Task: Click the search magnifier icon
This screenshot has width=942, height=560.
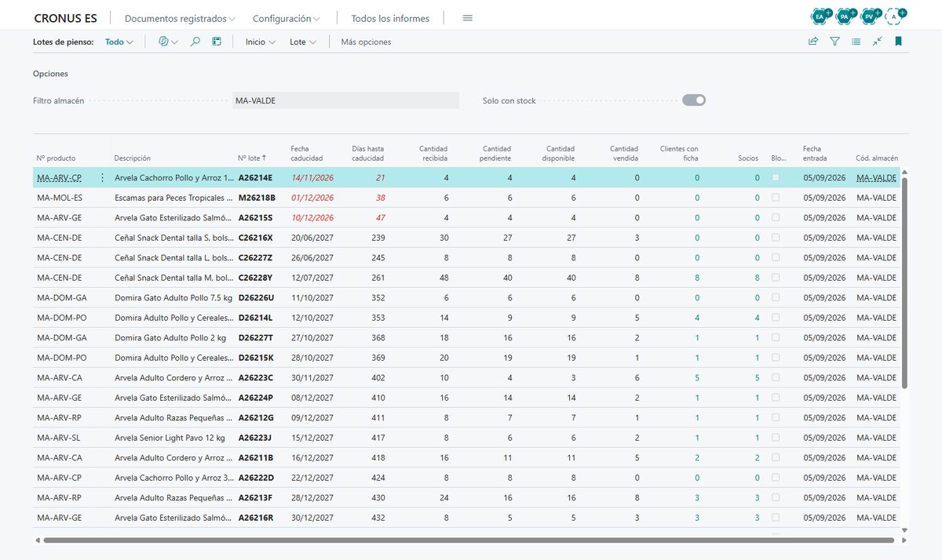Action: tap(195, 42)
